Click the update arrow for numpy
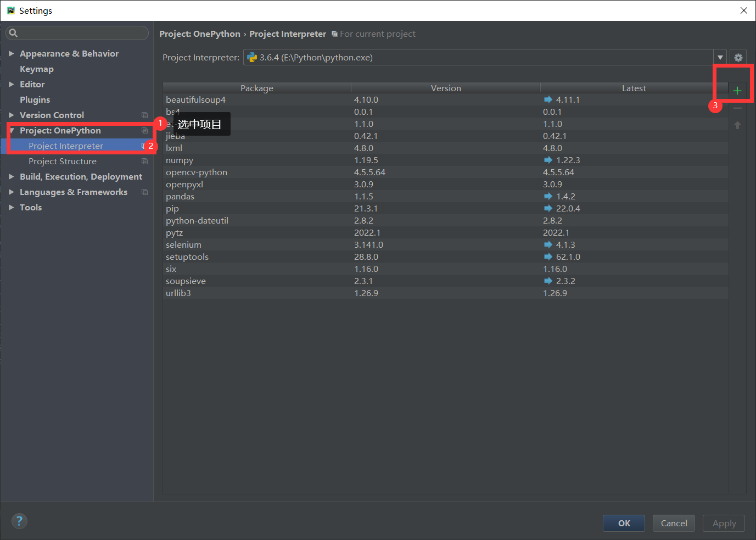 coord(548,160)
